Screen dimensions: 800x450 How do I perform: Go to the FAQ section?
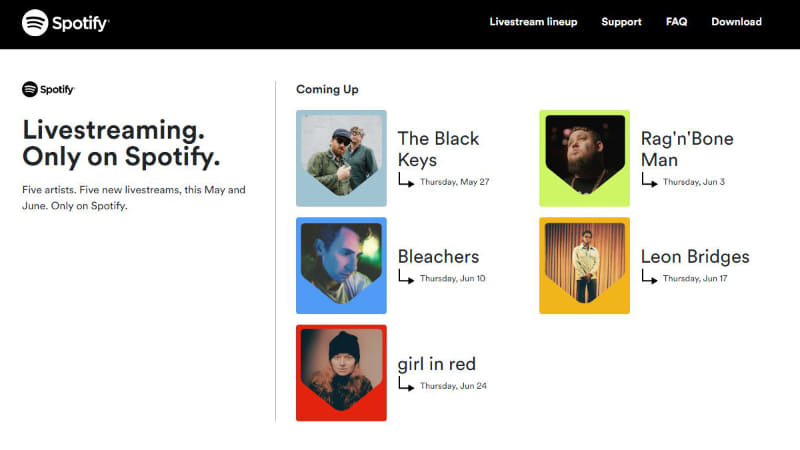tap(676, 22)
